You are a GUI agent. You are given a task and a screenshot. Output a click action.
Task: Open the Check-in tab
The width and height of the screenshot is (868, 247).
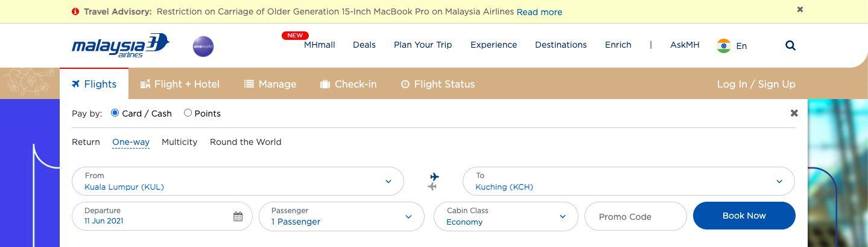coord(348,84)
